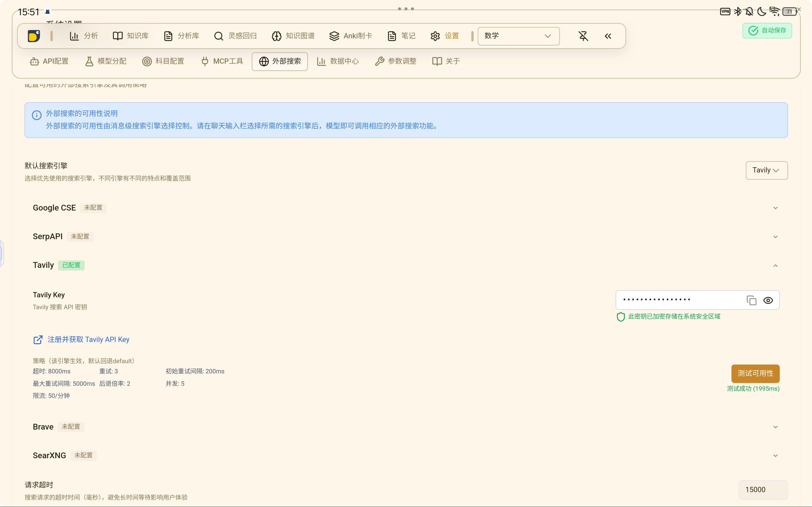Expand the Google CSE section
This screenshot has width=812, height=507.
pyautogui.click(x=775, y=208)
